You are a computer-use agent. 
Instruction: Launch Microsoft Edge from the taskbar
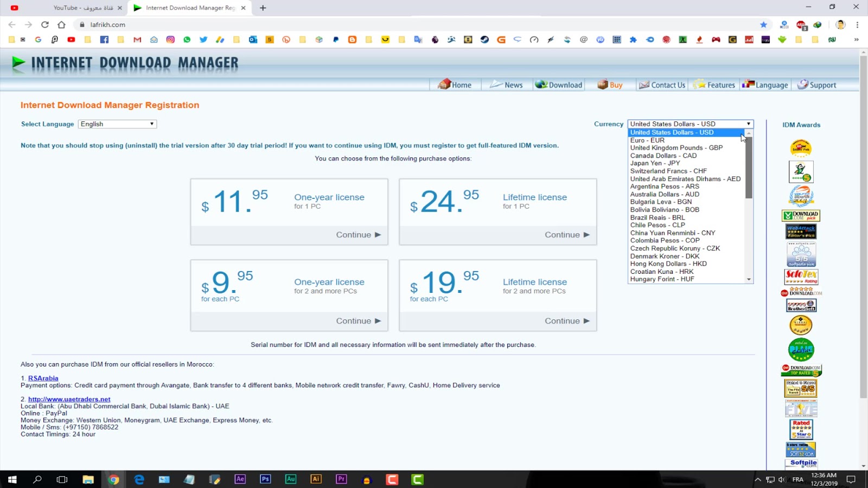[139, 479]
